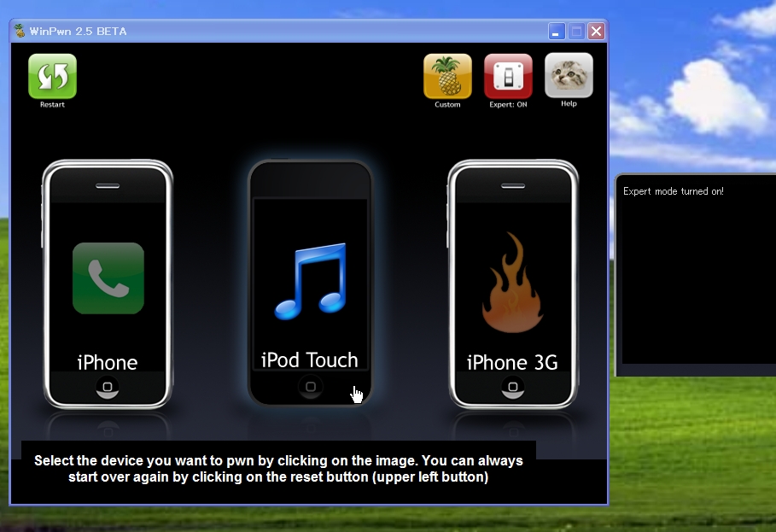Viewport: 776px width, 532px height.
Task: Select the iPod Touch device image
Action: point(310,283)
